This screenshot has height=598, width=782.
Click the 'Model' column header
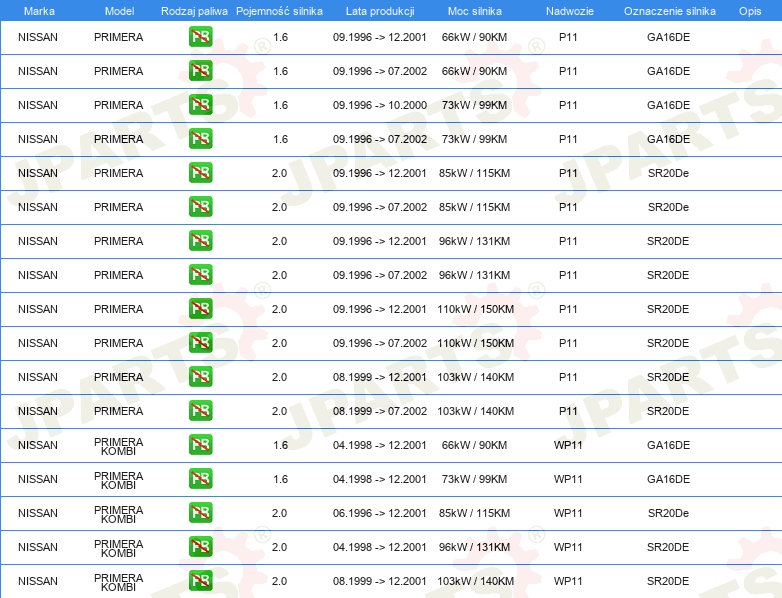[119, 11]
